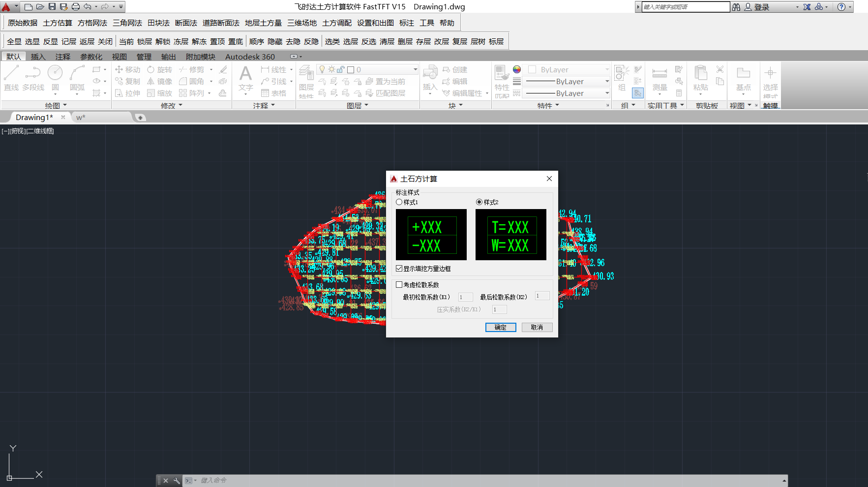The height and width of the screenshot is (487, 868).
Task: Open the layer selection dropdown showing 0
Action: tap(416, 70)
